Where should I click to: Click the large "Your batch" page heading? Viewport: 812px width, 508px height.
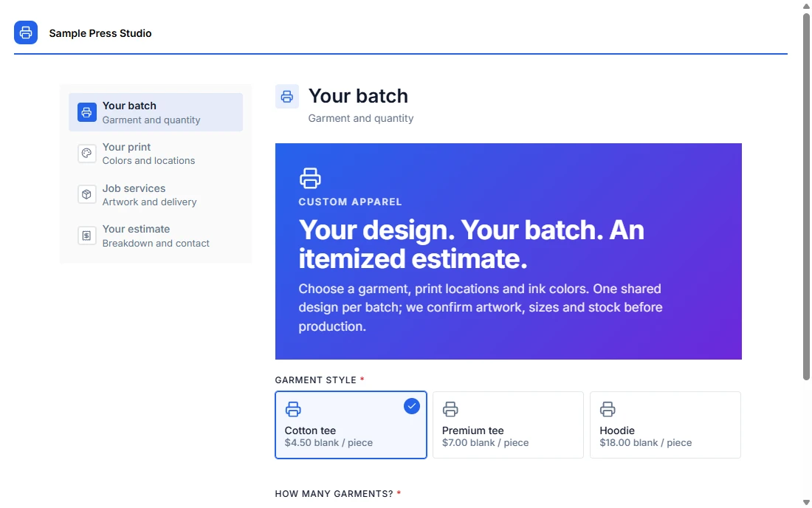pos(358,96)
